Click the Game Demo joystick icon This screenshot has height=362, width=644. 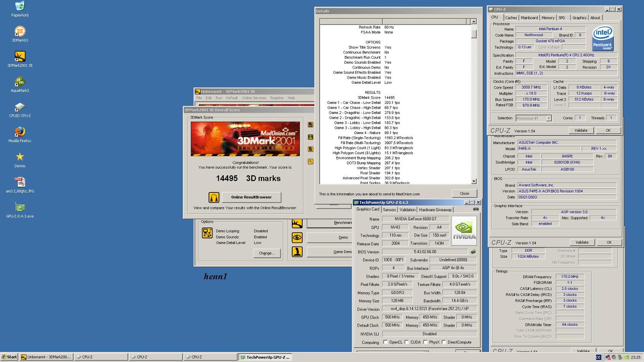coord(297,252)
